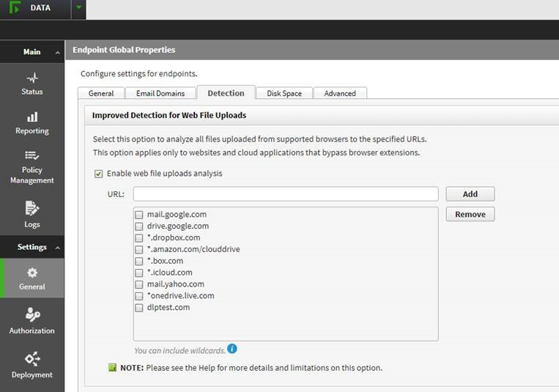
Task: Collapse the Main sidebar section
Action: 57,53
